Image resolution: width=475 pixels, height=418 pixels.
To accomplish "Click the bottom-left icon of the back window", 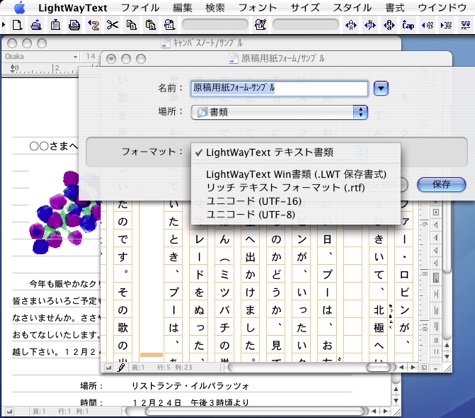I will (x=9, y=412).
